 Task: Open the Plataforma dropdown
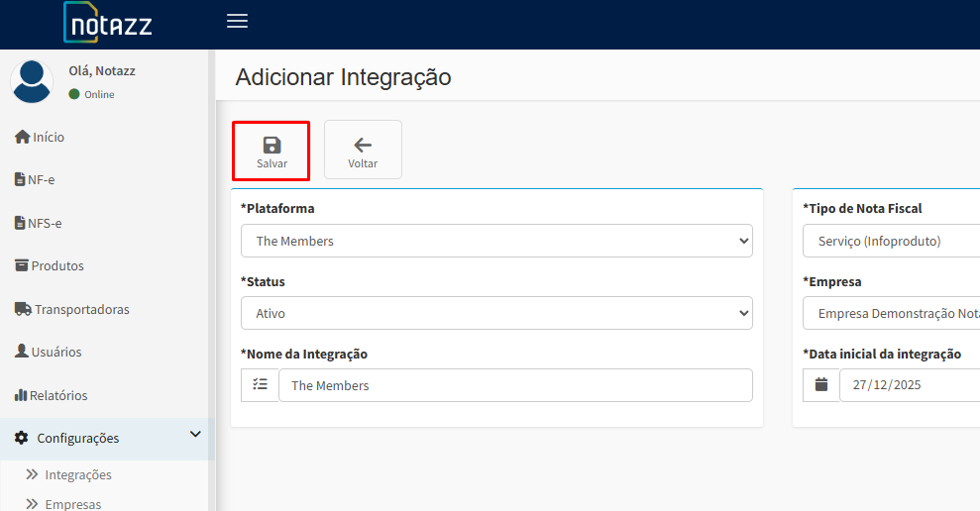click(x=496, y=241)
